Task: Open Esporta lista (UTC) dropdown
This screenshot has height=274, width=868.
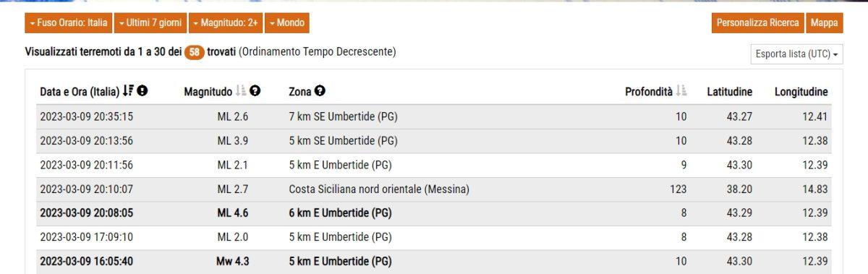Action: [x=796, y=54]
